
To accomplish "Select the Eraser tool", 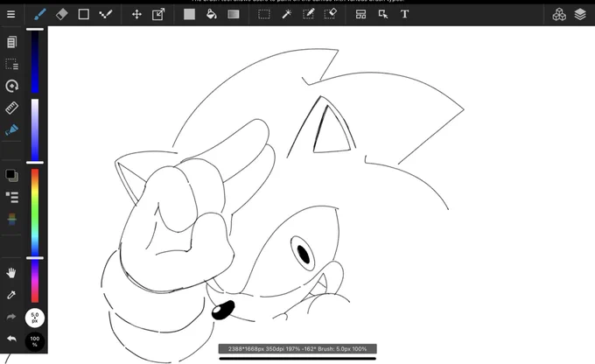I will 61,14.
